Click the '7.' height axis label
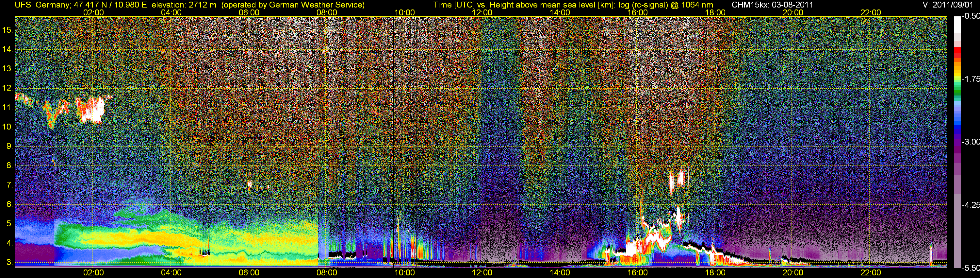980x278 pixels. point(10,185)
